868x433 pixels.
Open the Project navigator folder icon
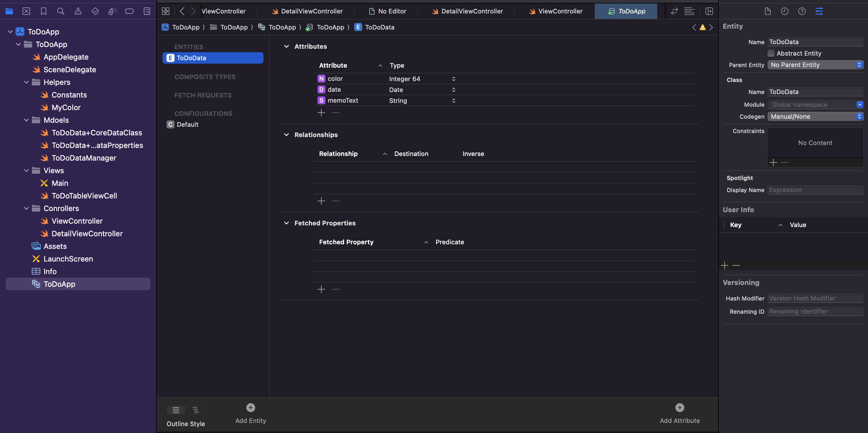tap(9, 11)
